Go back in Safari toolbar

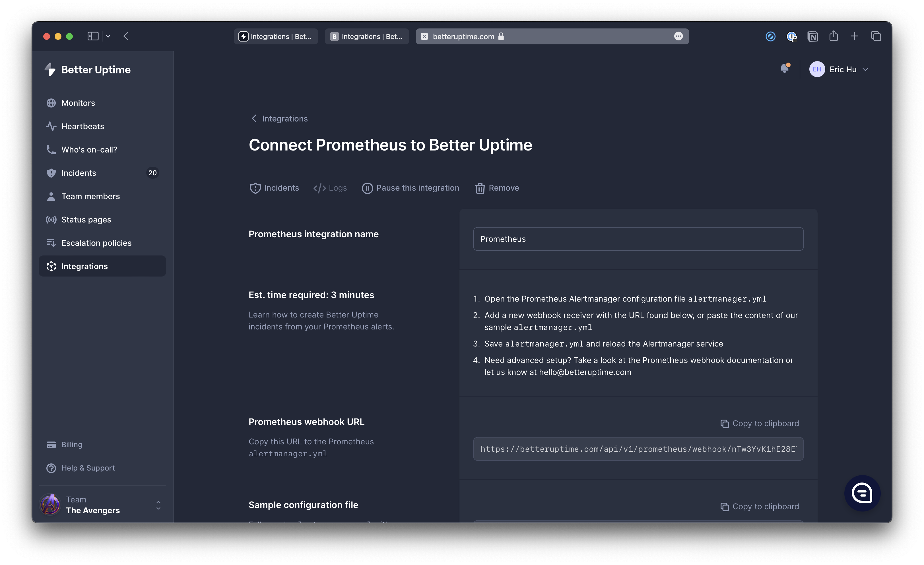pyautogui.click(x=126, y=36)
